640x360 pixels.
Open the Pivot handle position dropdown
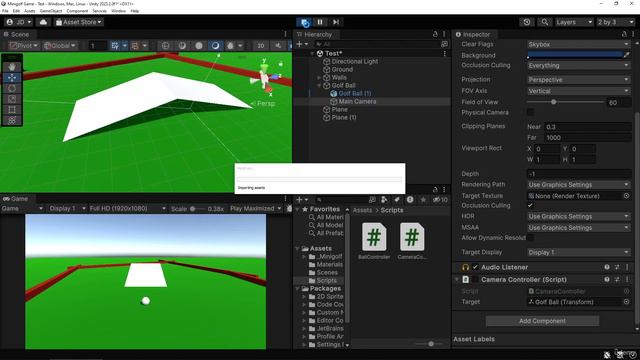24,45
